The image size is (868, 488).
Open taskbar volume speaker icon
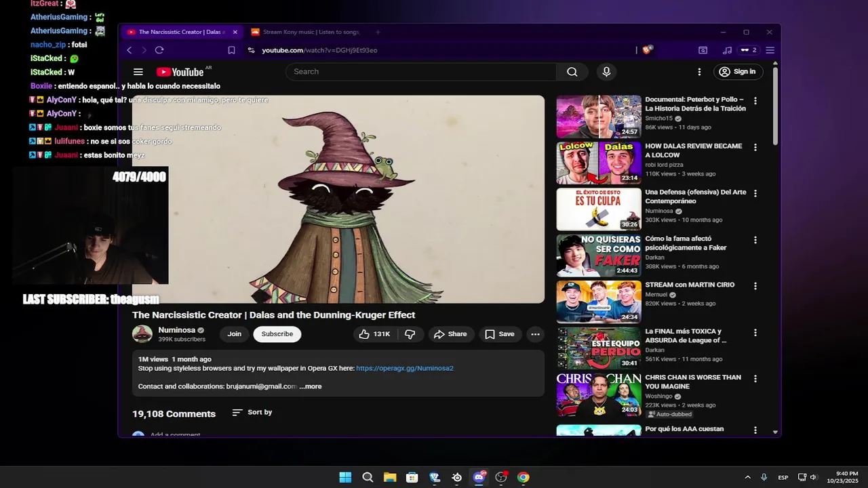(x=813, y=477)
